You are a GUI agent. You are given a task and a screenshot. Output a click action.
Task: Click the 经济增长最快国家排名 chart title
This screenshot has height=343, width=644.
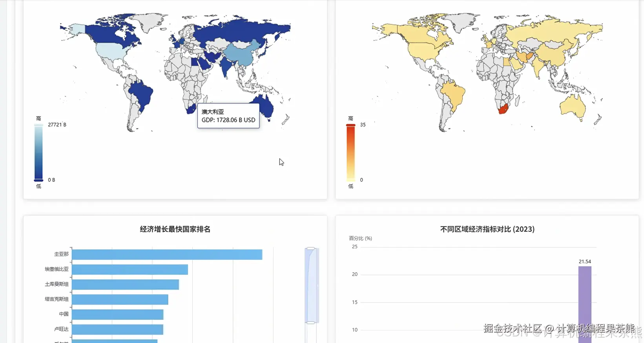175,229
